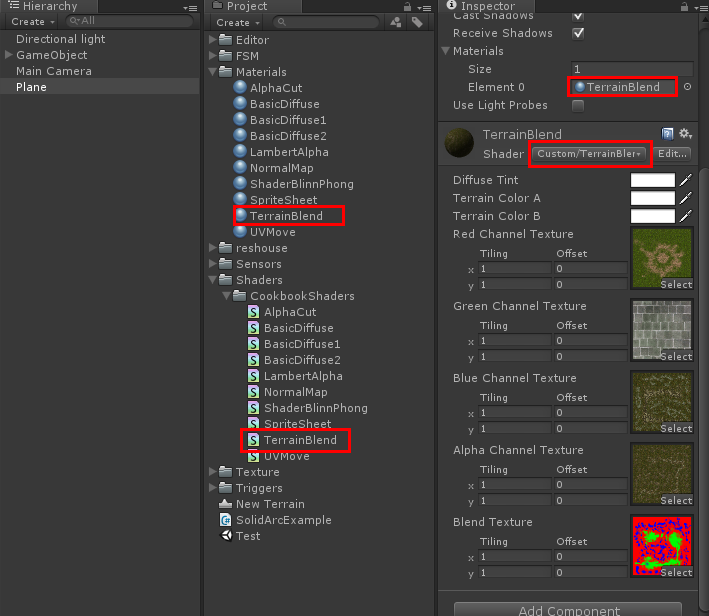Screen dimensions: 709x616
Task: Toggle the Cast Shadows checkbox
Action: pyautogui.click(x=577, y=15)
